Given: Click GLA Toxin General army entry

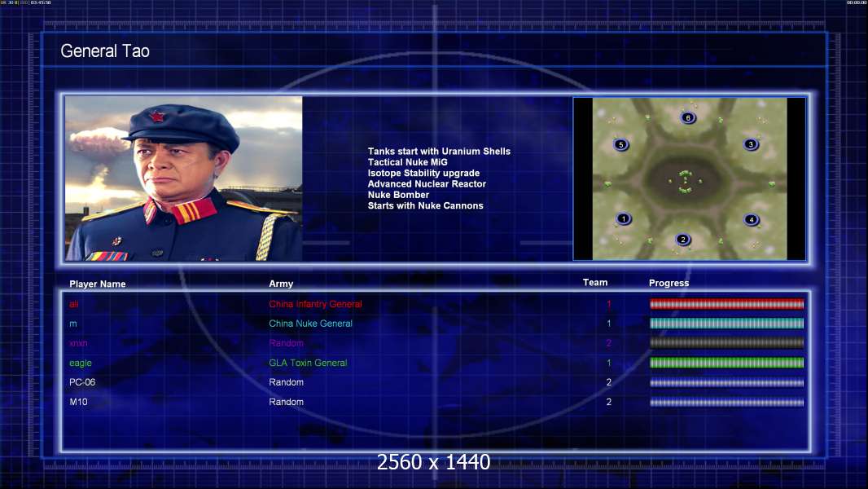Looking at the screenshot, I should 308,363.
